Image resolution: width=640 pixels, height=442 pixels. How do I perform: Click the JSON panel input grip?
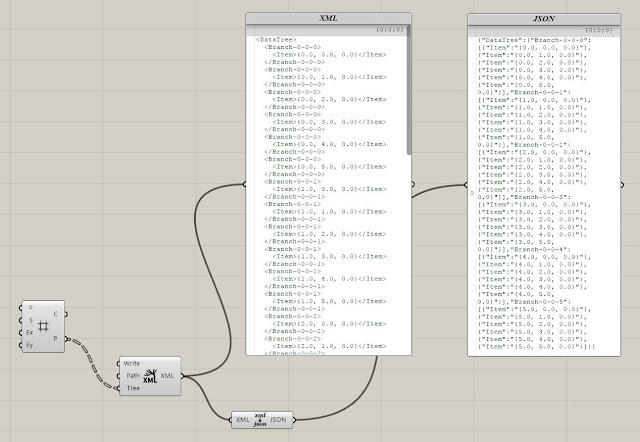coord(466,185)
